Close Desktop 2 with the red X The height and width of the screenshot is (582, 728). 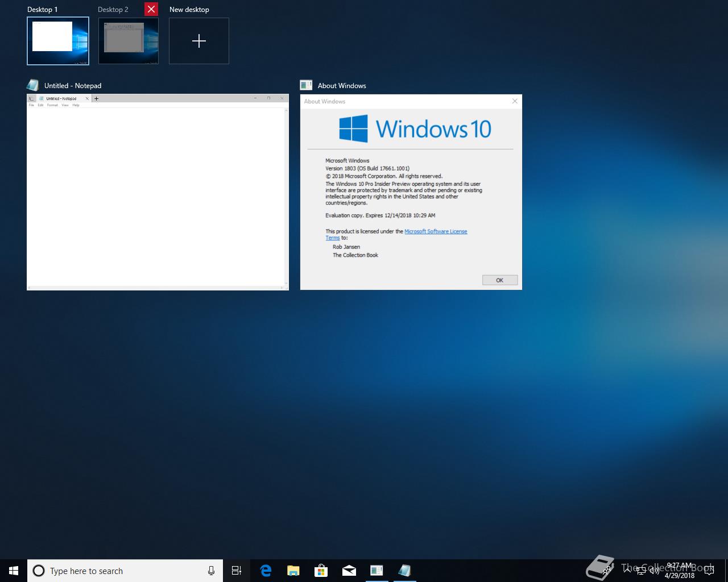click(x=151, y=10)
